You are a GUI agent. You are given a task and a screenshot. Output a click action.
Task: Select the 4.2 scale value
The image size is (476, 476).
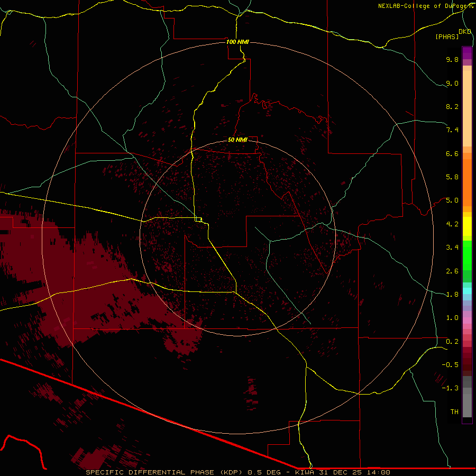[452, 224]
